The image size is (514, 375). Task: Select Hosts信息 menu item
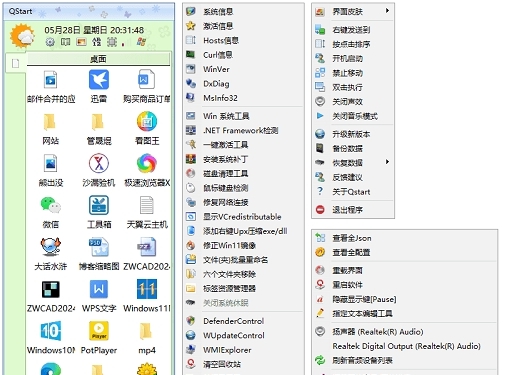coord(243,41)
